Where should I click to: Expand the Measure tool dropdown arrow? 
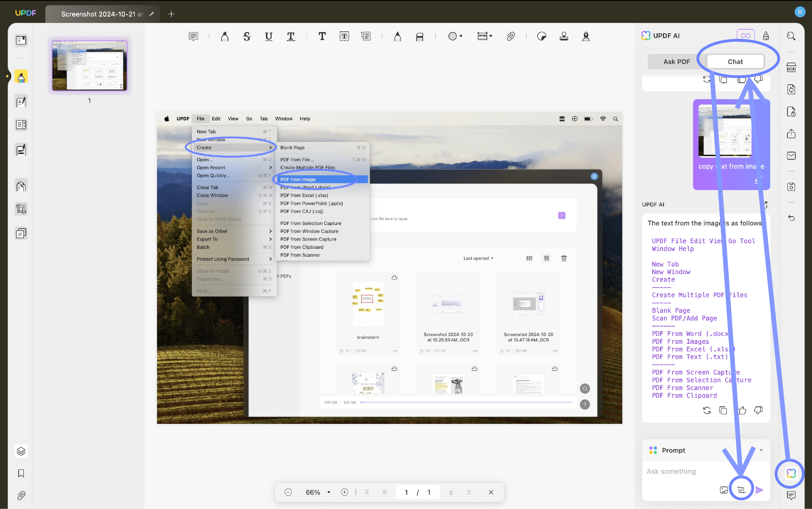tap(491, 36)
